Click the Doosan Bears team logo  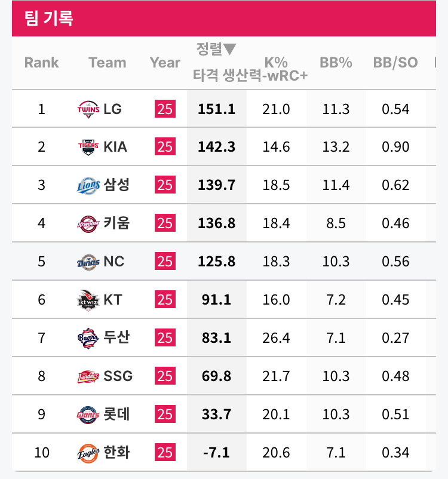(x=88, y=338)
